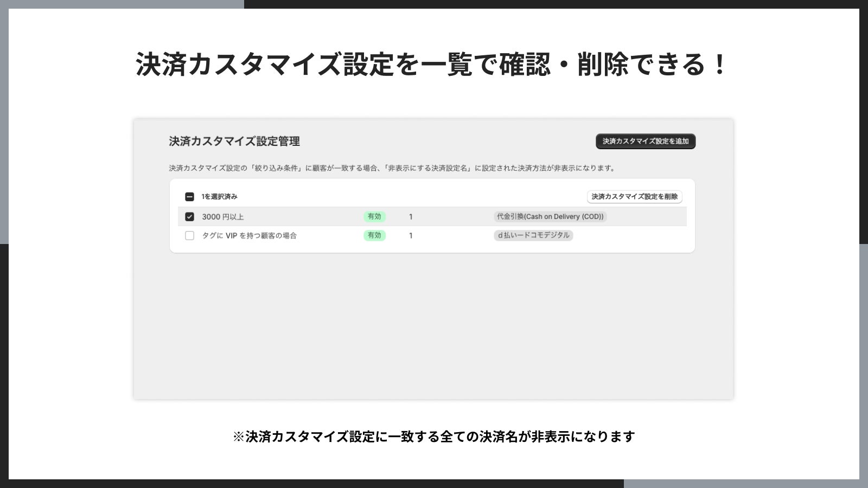Uncheck the 3000 円以上 row checkbox
Image resolution: width=868 pixels, height=488 pixels.
click(189, 216)
